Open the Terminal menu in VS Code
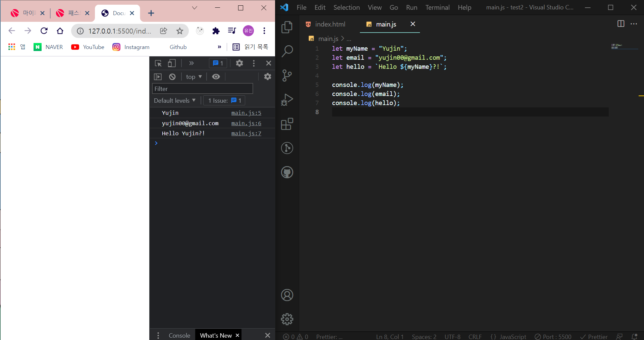Image resolution: width=644 pixels, height=340 pixels. point(437,7)
